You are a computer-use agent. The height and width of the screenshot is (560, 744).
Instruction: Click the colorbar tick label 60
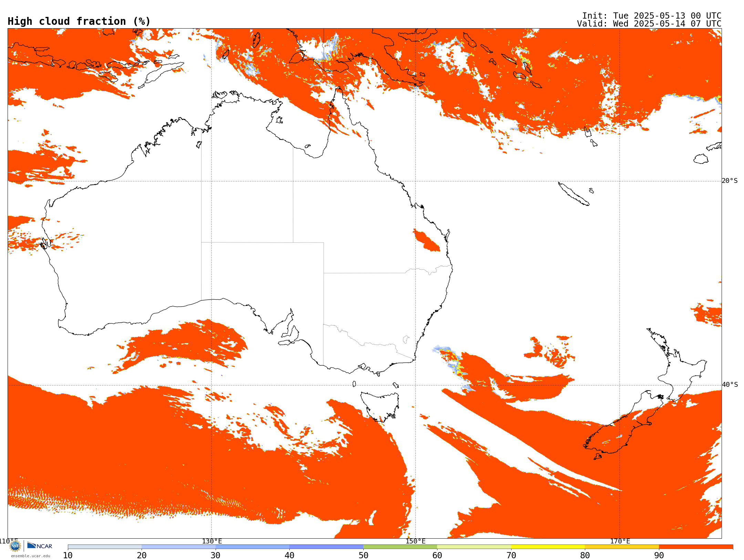[x=437, y=556]
